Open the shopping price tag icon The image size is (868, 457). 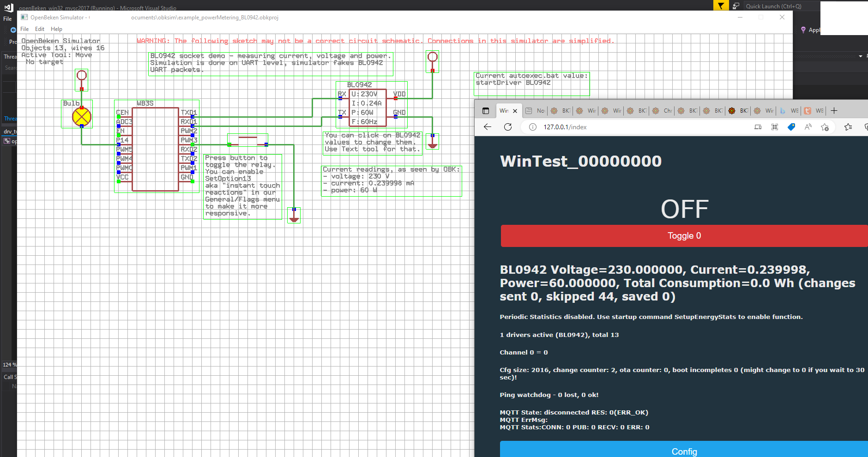point(791,127)
